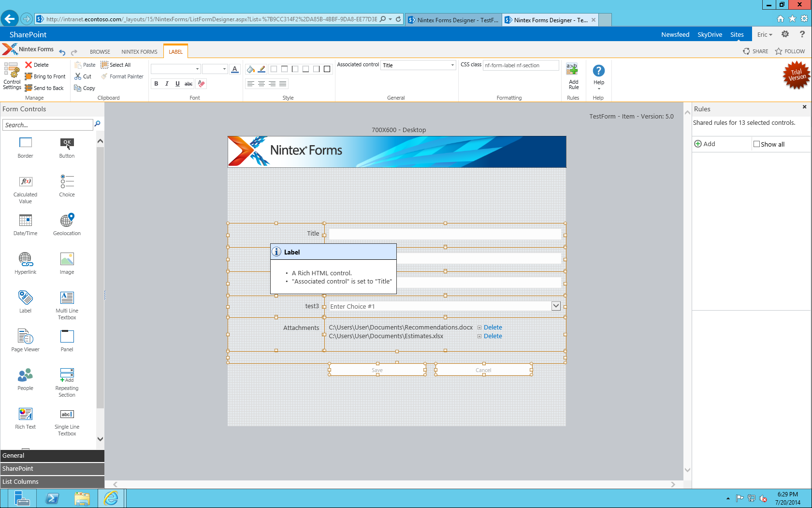The height and width of the screenshot is (508, 812).
Task: Click the Cut scissors icon
Action: 78,76
